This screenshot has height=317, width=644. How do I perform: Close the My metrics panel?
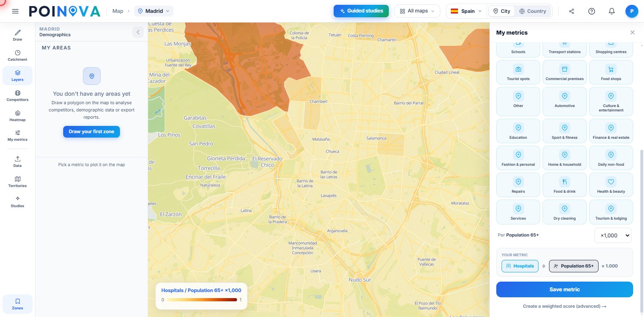point(632,33)
